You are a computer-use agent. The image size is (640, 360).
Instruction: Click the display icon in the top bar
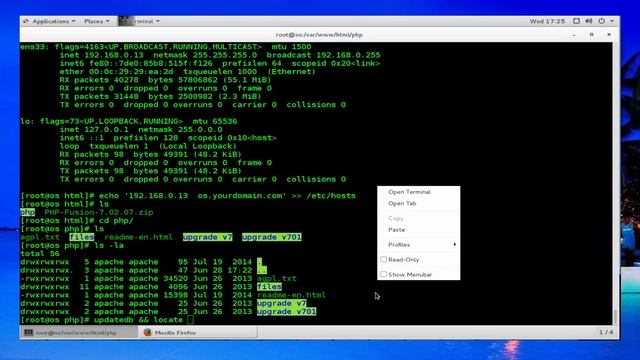pos(576,21)
